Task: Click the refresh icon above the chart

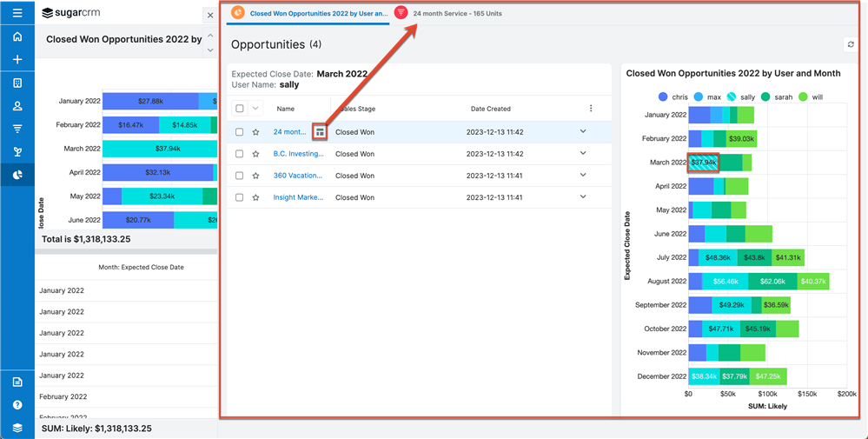Action: click(851, 44)
